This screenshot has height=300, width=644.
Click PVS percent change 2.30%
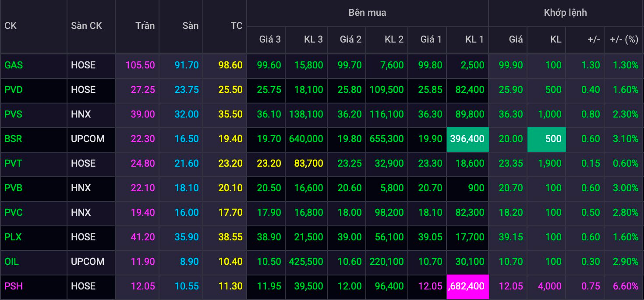pyautogui.click(x=626, y=114)
